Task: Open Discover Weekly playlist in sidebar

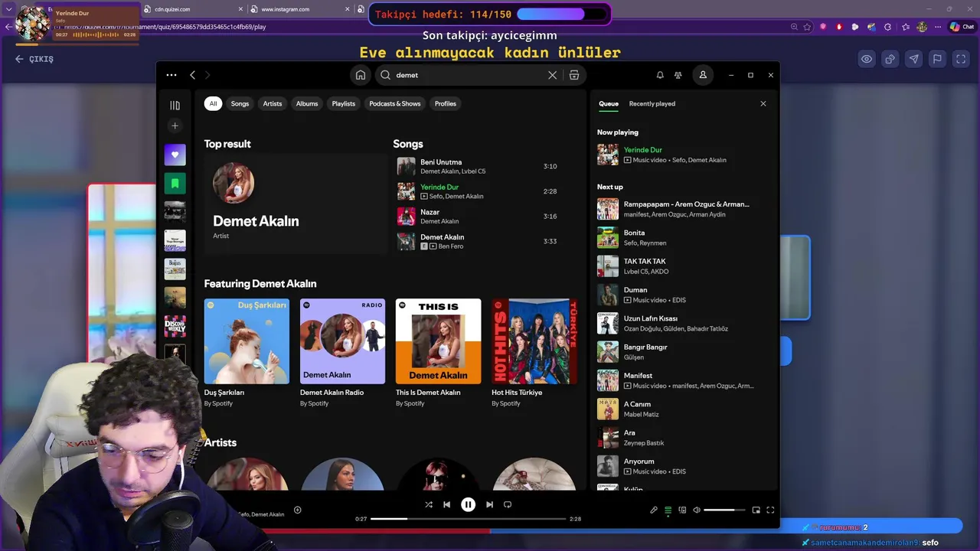Action: pyautogui.click(x=175, y=327)
